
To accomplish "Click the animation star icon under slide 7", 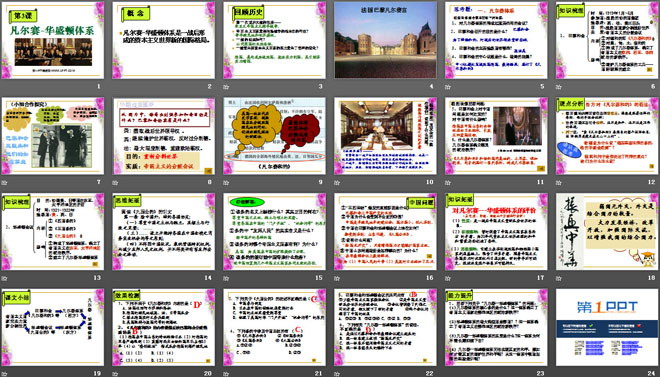I will [4, 183].
